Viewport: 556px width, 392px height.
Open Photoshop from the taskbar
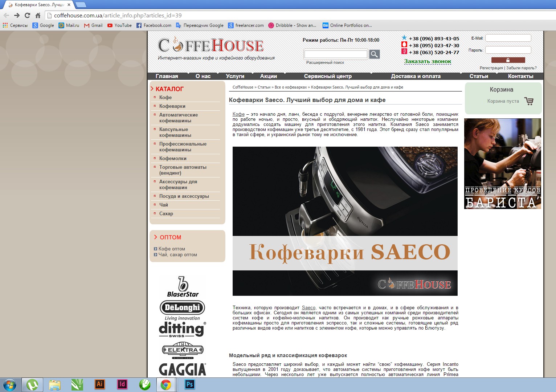[x=189, y=384]
